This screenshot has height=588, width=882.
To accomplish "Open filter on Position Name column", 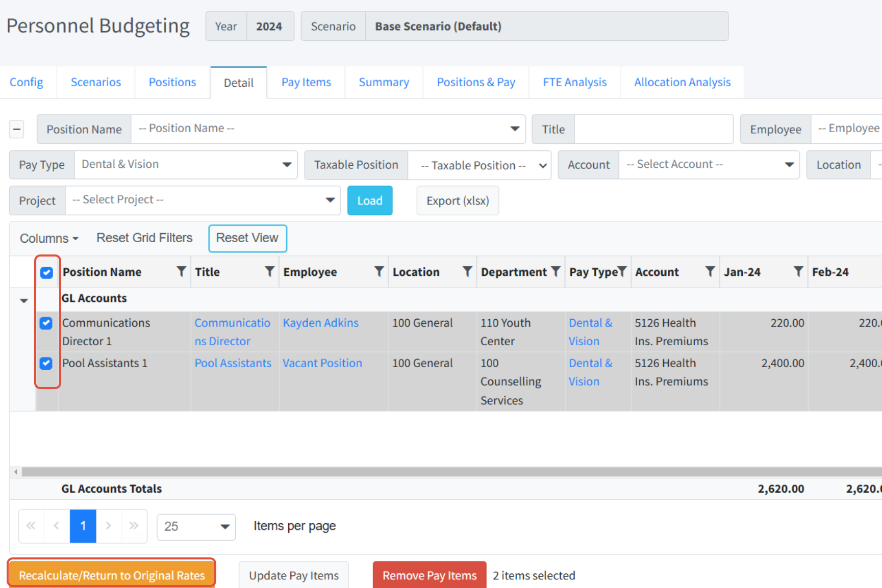I will click(x=181, y=272).
